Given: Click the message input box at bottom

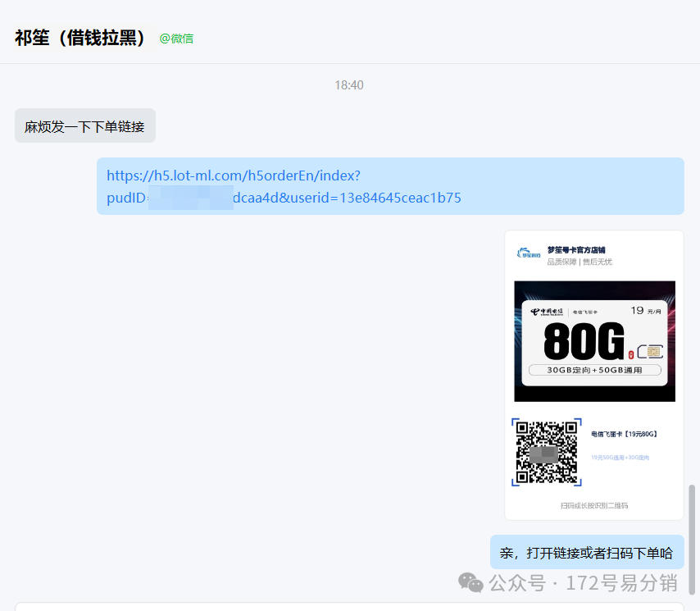Looking at the screenshot, I should [349, 607].
